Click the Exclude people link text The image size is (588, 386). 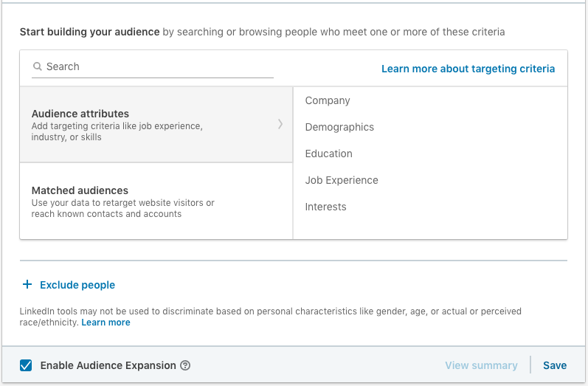click(x=77, y=285)
